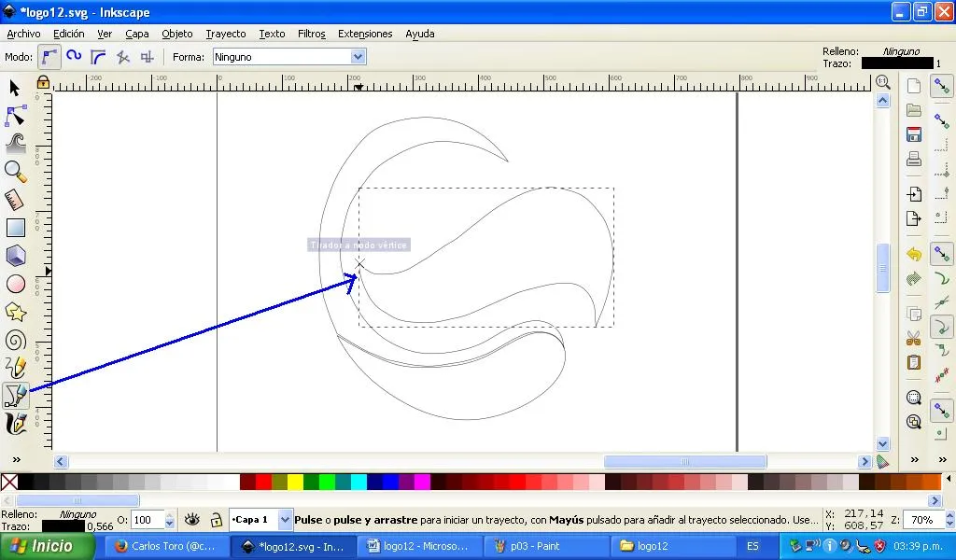Image resolution: width=956 pixels, height=560 pixels.
Task: Open the Forma shape dropdown
Action: (x=358, y=57)
